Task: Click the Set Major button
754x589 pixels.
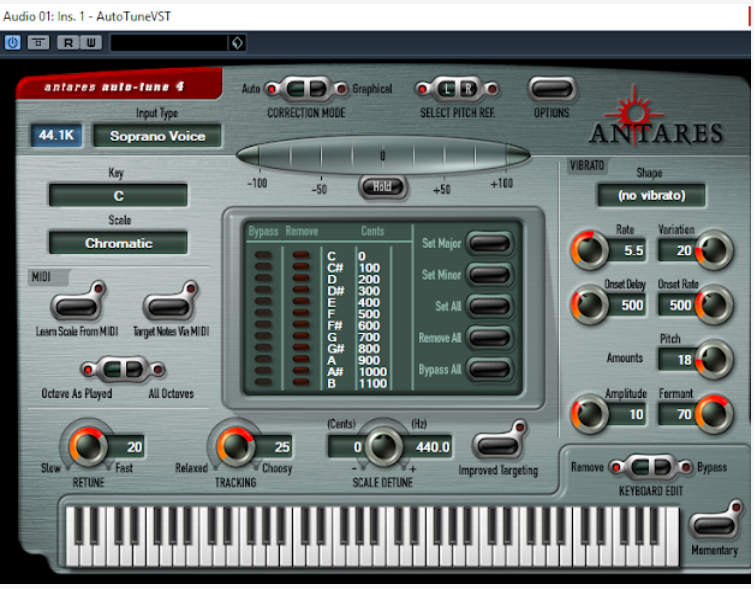Action: 490,243
